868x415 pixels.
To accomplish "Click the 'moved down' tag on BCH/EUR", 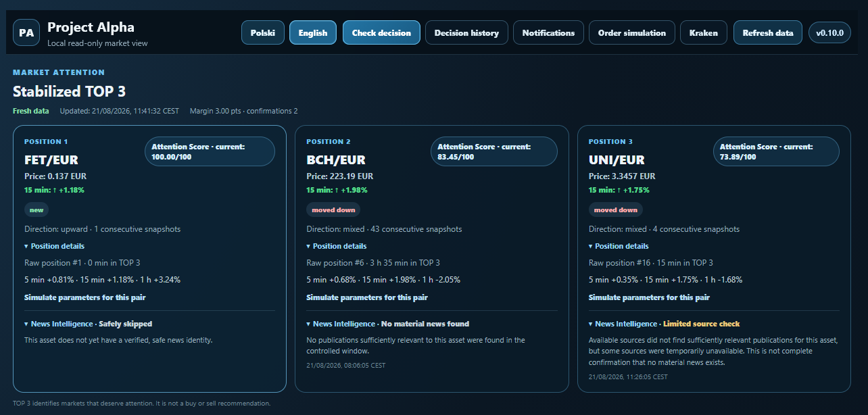I will pyautogui.click(x=333, y=210).
